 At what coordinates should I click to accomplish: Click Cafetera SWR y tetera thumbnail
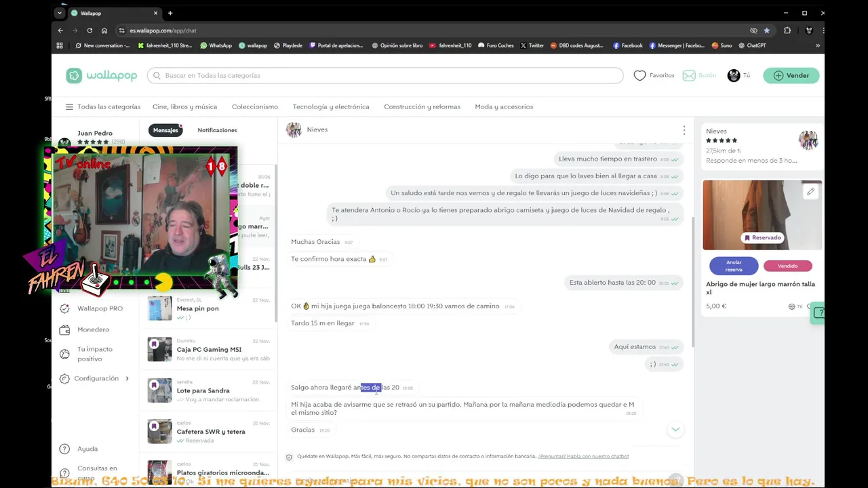[x=160, y=431]
